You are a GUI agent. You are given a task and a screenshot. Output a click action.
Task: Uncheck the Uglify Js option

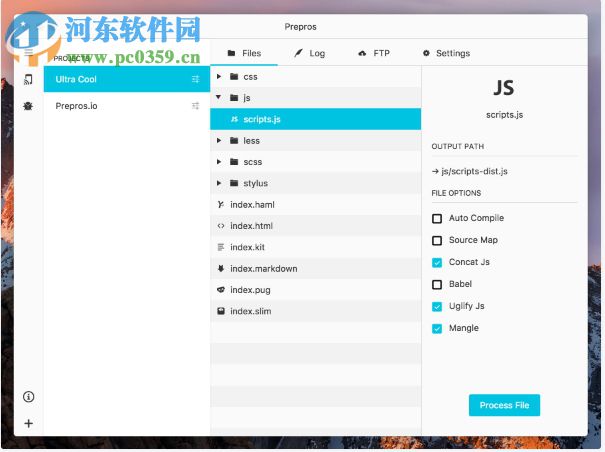coord(437,306)
